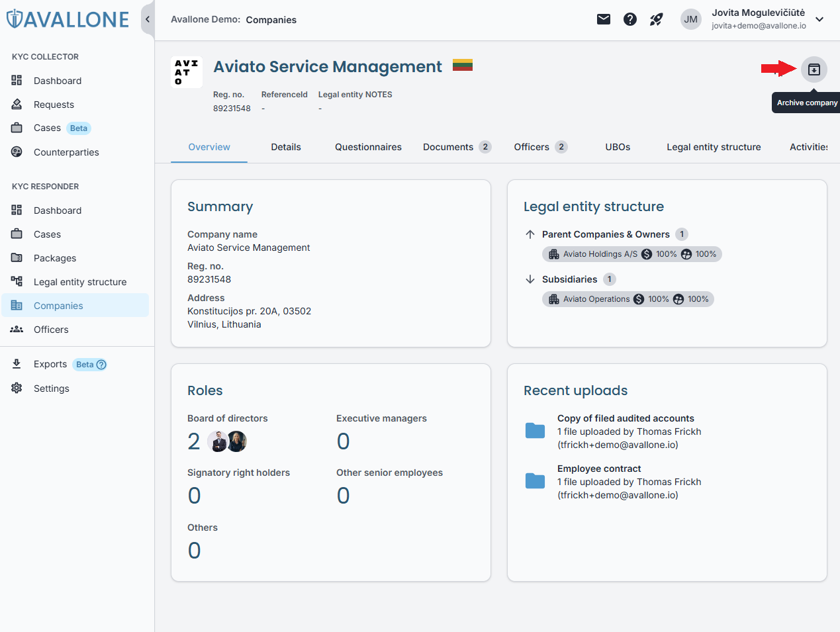The height and width of the screenshot is (632, 840).
Task: Select Requests in the sidebar
Action: (x=54, y=105)
